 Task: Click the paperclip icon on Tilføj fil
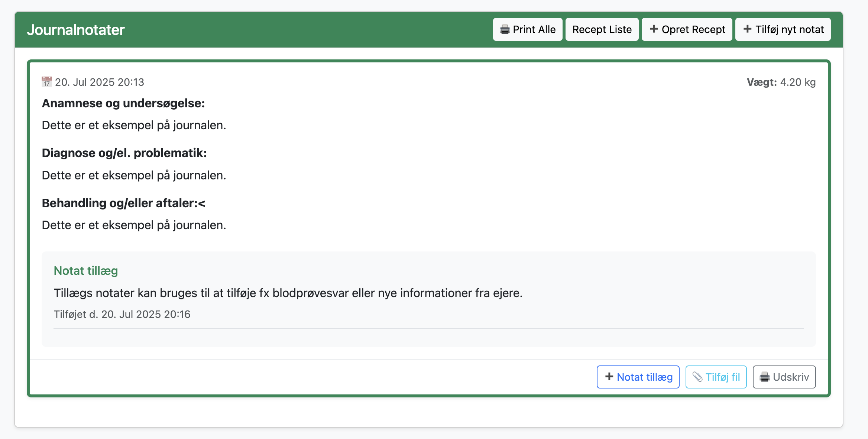[x=698, y=377]
